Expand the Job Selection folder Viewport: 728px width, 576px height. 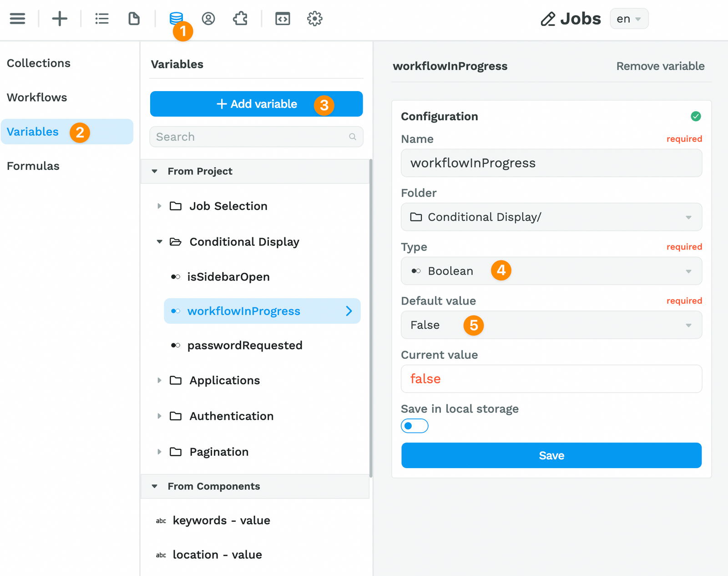click(x=159, y=206)
